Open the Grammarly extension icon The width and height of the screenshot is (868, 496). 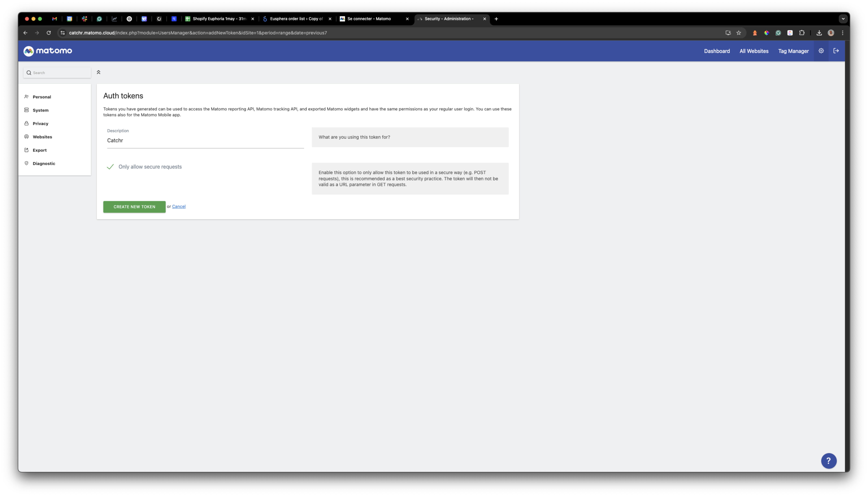coord(778,33)
